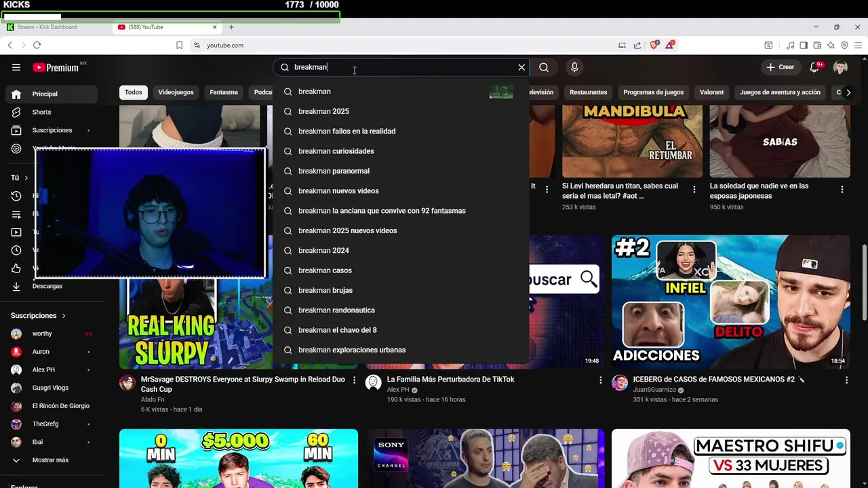Image resolution: width=868 pixels, height=488 pixels.
Task: Open Principal in the sidebar
Action: [x=52, y=94]
